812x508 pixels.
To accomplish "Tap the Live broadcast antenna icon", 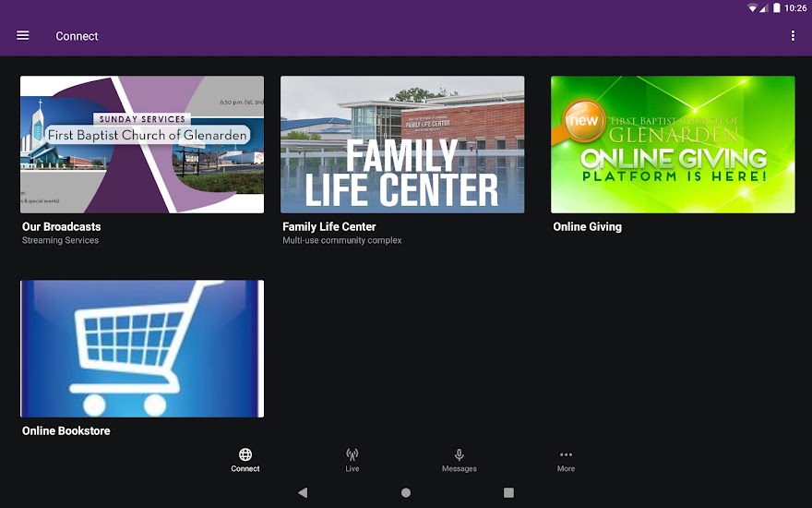I will 352,454.
